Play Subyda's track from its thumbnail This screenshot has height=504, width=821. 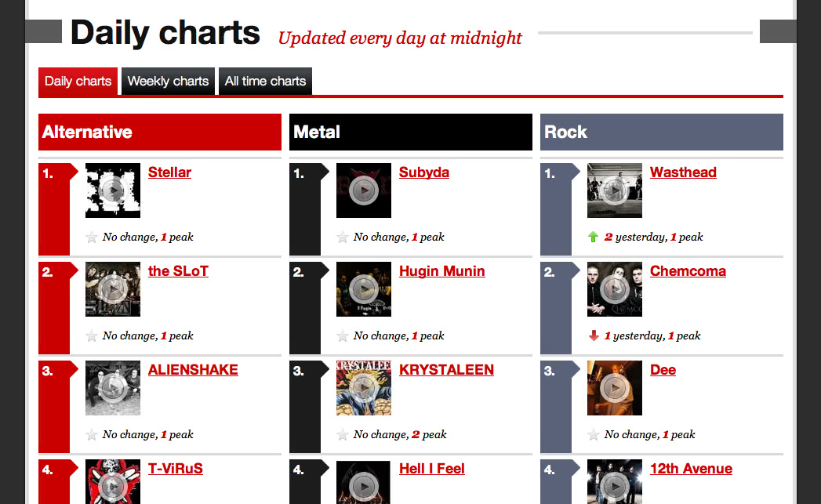coord(363,190)
